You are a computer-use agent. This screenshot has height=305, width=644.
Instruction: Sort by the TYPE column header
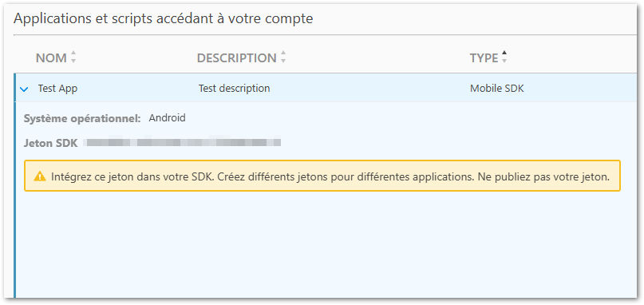[x=484, y=58]
